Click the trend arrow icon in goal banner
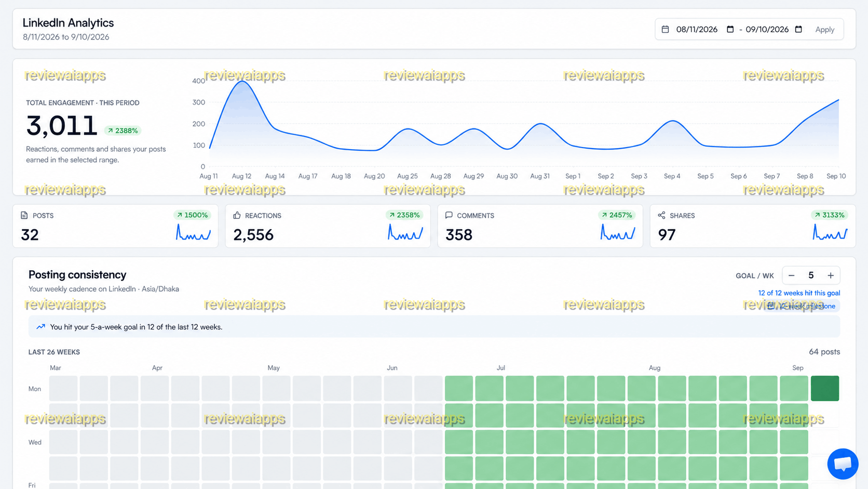Viewport: 868px width, 489px height. 40,327
